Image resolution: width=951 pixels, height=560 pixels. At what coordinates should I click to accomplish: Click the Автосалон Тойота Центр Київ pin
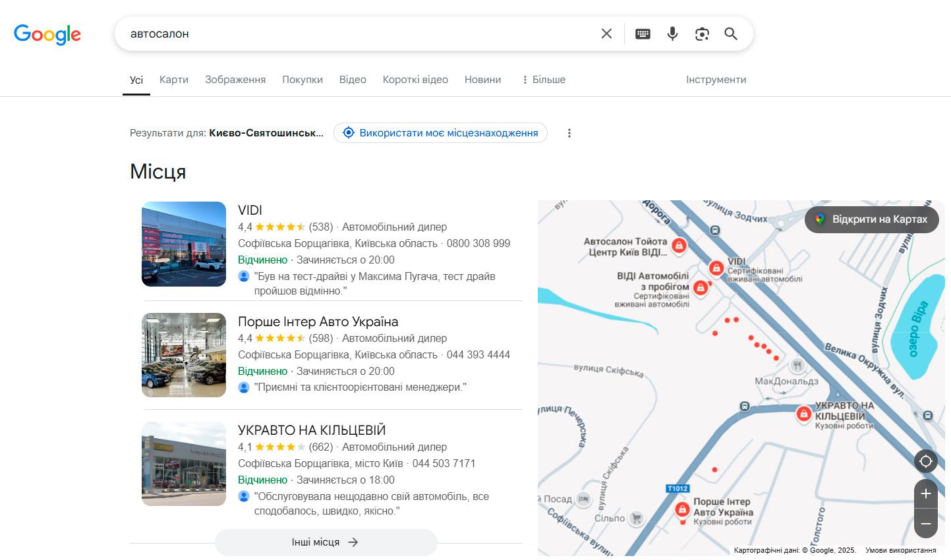[679, 246]
